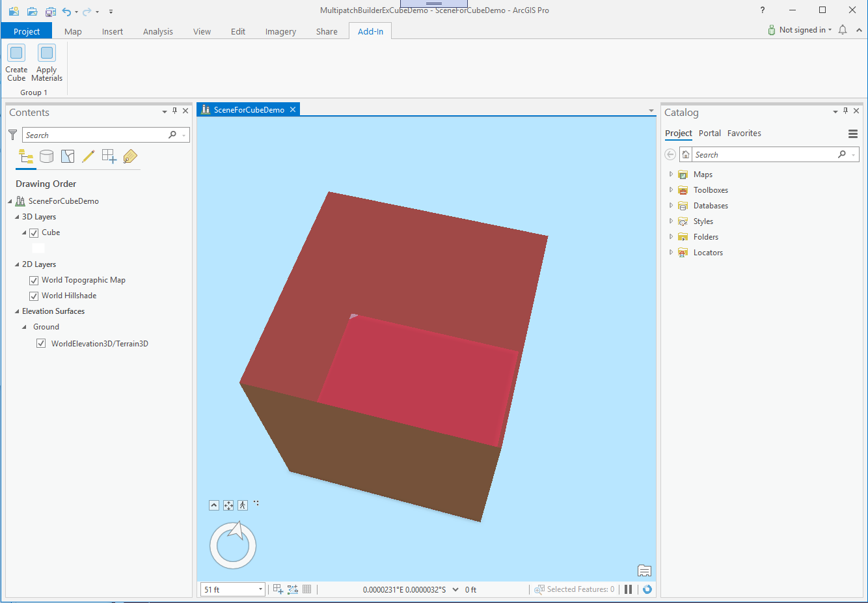This screenshot has width=868, height=603.
Task: Uncheck the World Topographic Map layer
Action: coord(33,280)
